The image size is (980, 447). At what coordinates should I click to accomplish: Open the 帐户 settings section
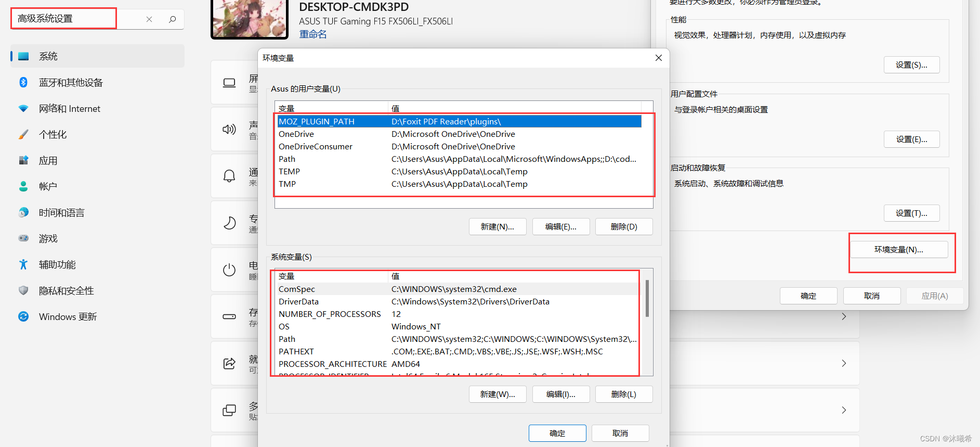[97, 186]
